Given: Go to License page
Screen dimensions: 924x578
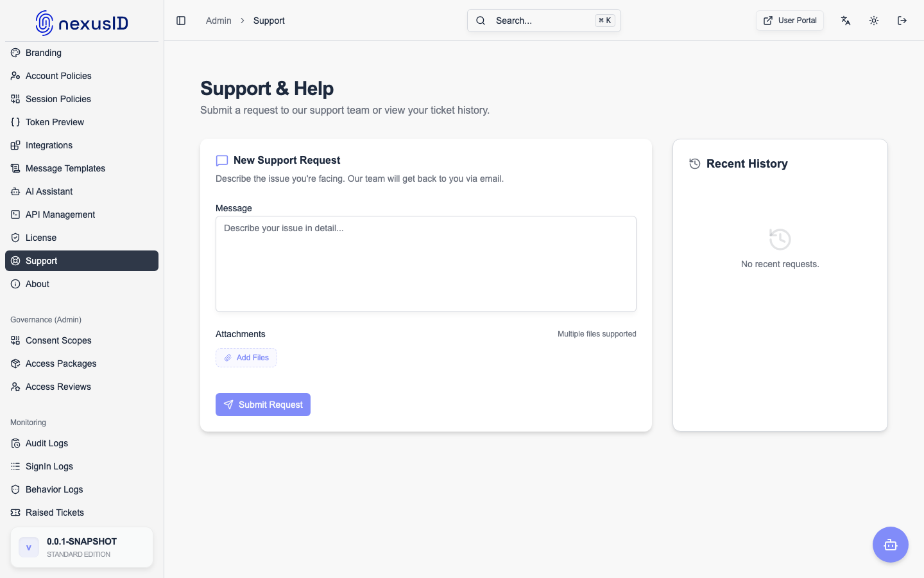Looking at the screenshot, I should tap(81, 238).
